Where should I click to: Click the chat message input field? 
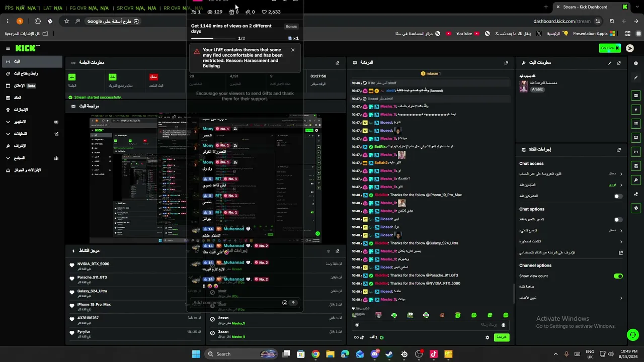(430, 325)
